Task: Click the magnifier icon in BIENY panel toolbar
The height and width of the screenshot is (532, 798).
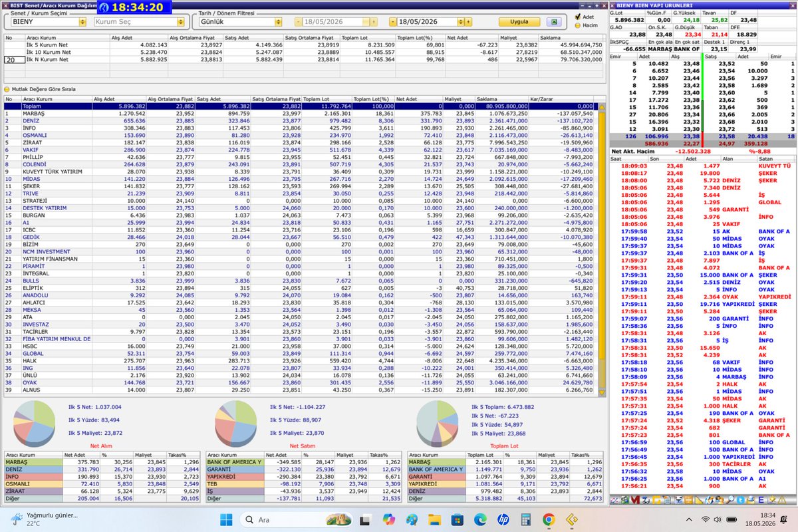Action: tap(730, 501)
